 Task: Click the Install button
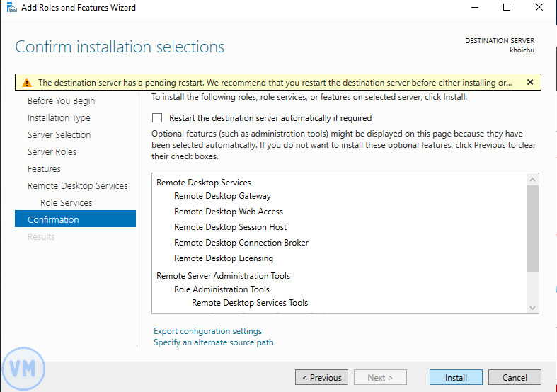[456, 378]
